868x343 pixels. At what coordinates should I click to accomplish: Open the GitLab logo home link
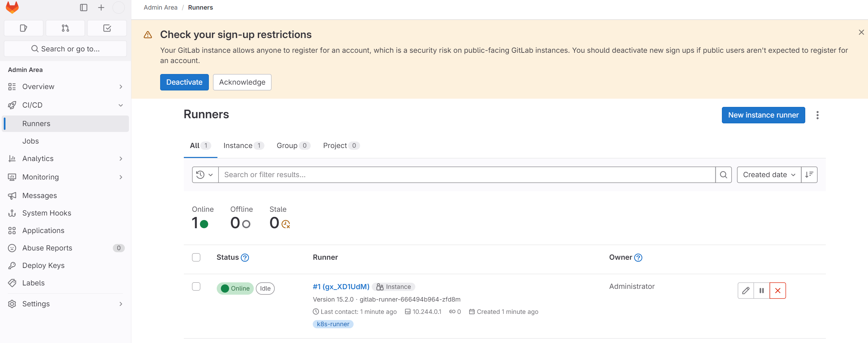click(x=12, y=7)
